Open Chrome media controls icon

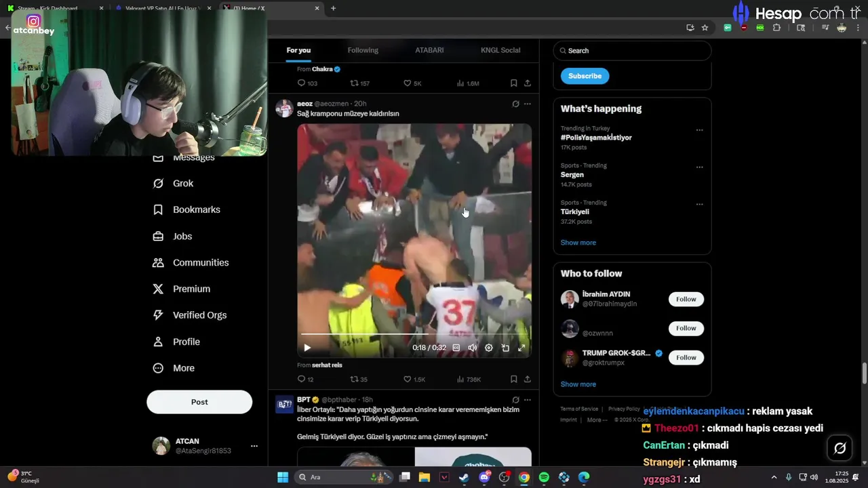(825, 28)
